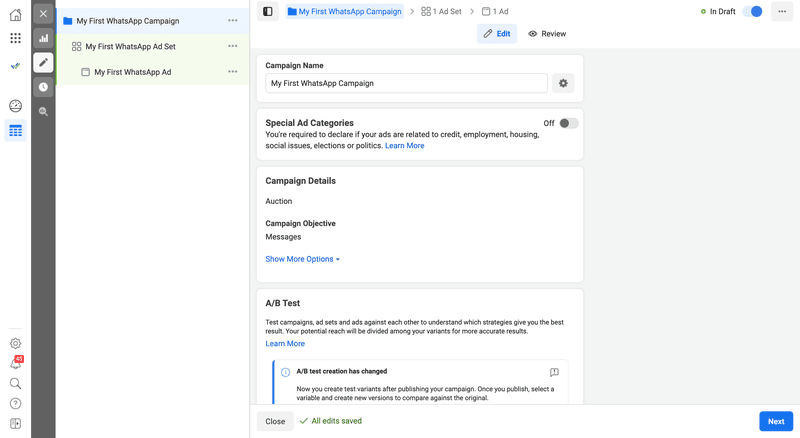Open more options for My First WhatsApp Ad
This screenshot has height=438, width=800.
pyautogui.click(x=233, y=71)
